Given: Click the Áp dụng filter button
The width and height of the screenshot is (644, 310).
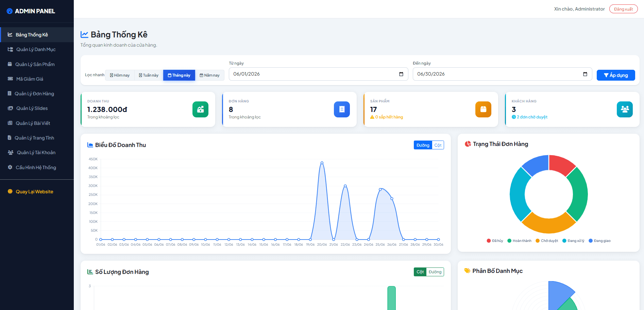Looking at the screenshot, I should tap(616, 75).
